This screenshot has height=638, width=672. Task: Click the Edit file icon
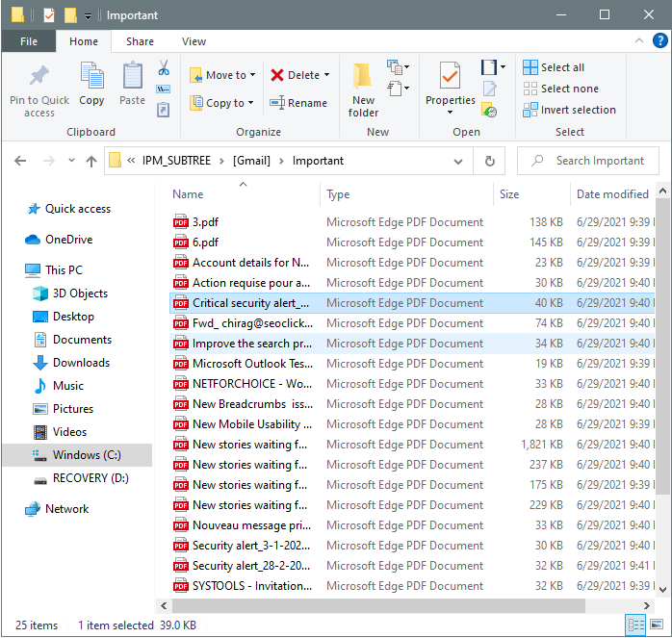click(489, 89)
